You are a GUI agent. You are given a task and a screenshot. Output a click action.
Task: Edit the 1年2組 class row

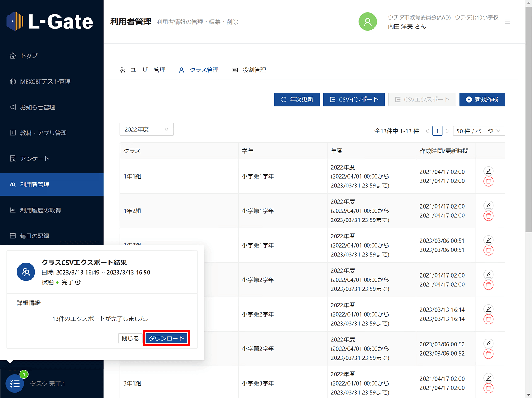[489, 205]
